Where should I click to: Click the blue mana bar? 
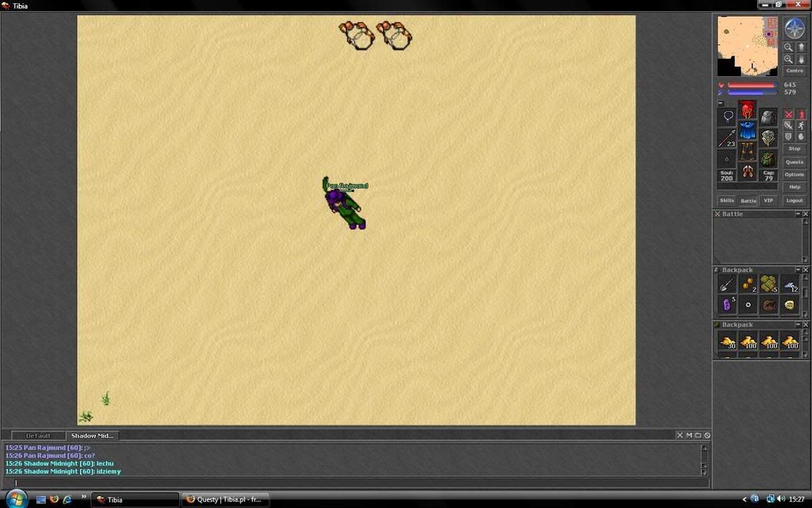pos(752,93)
